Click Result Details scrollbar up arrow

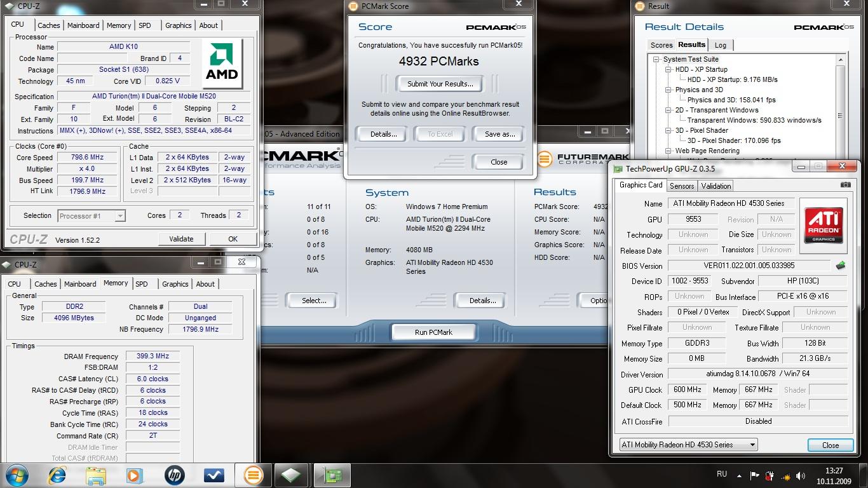(841, 59)
